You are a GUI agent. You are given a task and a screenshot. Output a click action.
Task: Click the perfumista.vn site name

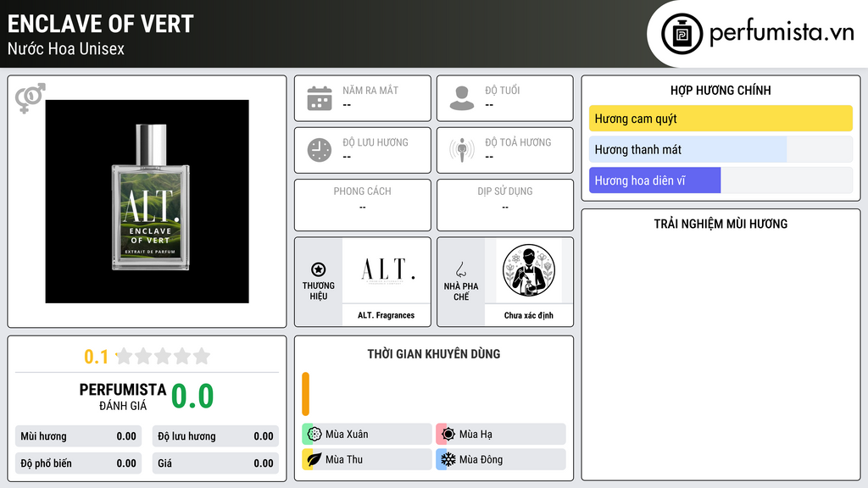point(782,32)
